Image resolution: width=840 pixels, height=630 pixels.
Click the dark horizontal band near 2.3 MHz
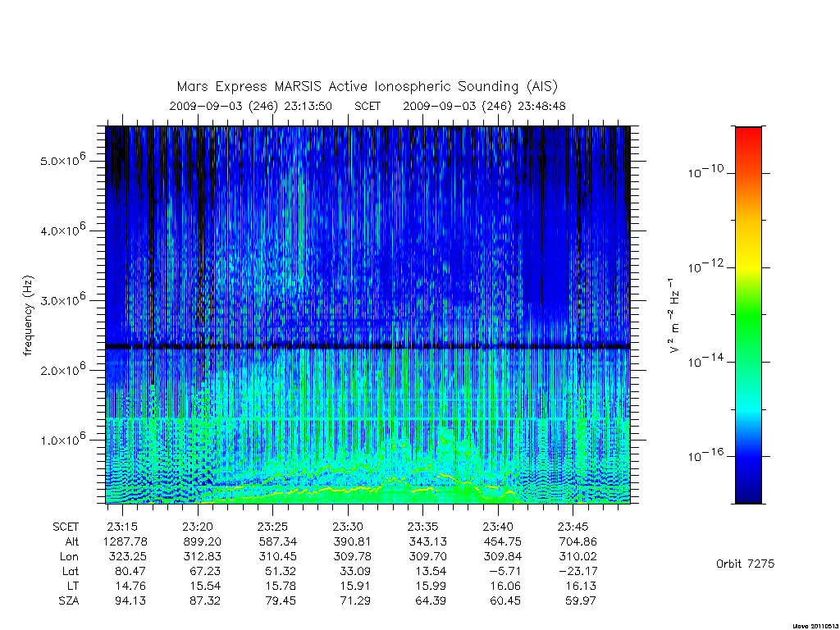tap(367, 347)
